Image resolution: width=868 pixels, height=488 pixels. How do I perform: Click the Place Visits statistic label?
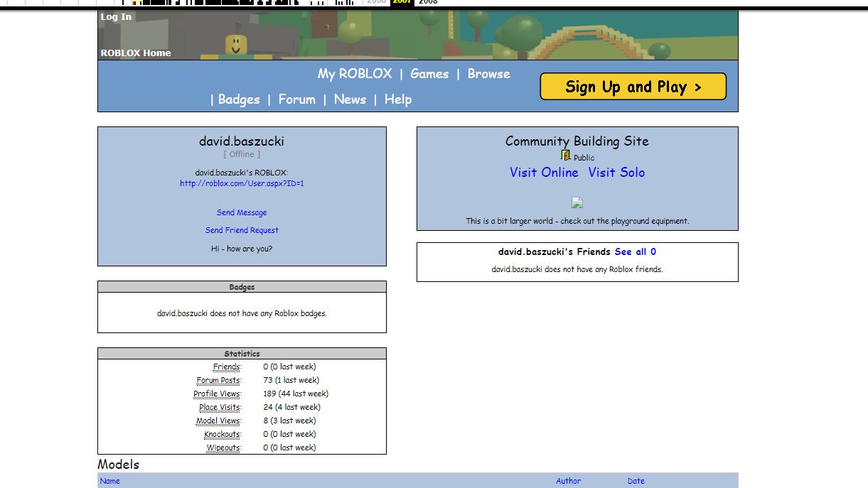tap(220, 408)
